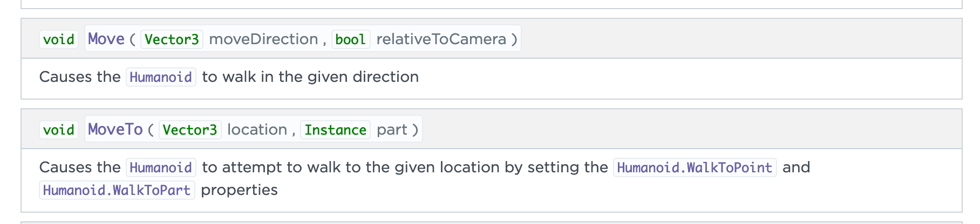Click empty gray area of Move header row
Viewport: 980px width, 224px height.
click(729, 39)
